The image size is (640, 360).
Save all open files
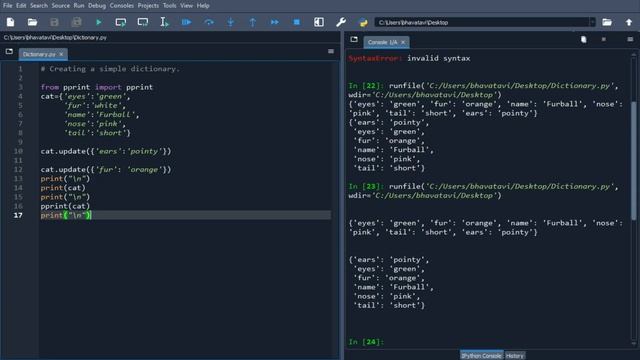76,22
